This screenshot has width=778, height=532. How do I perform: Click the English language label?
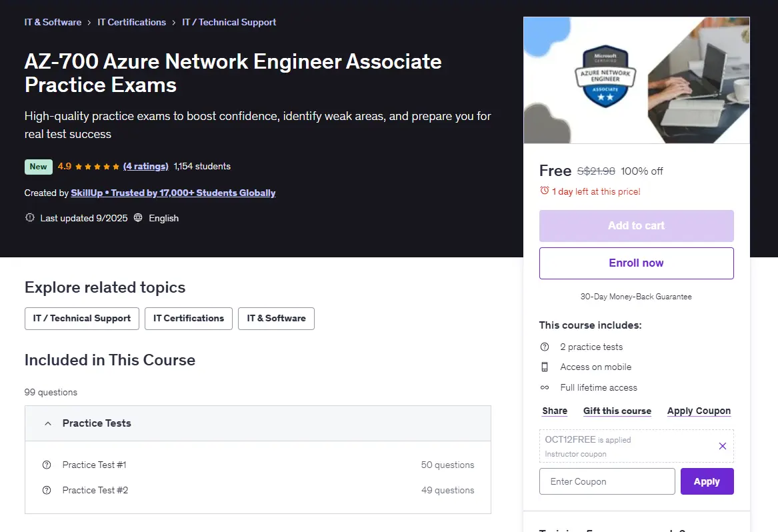pos(164,219)
